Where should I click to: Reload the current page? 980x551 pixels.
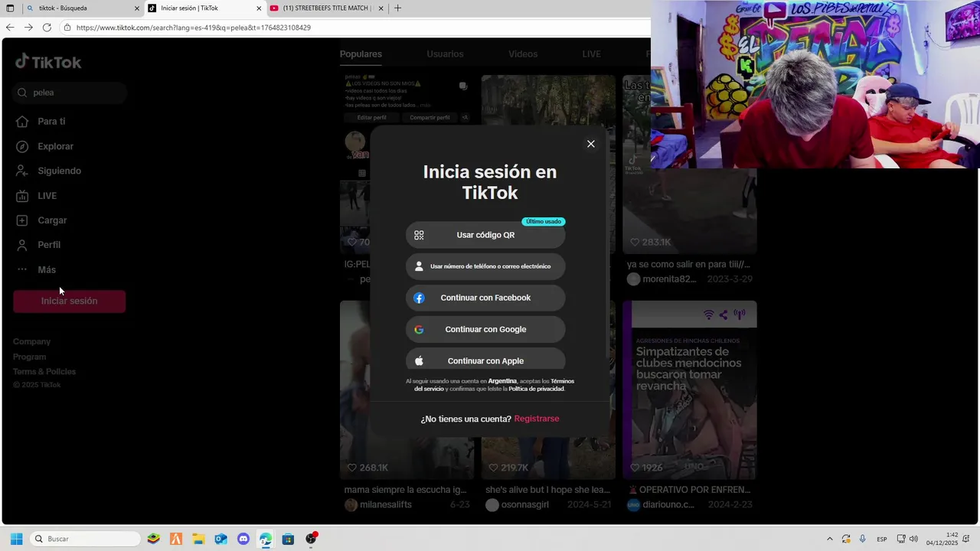coord(47,28)
